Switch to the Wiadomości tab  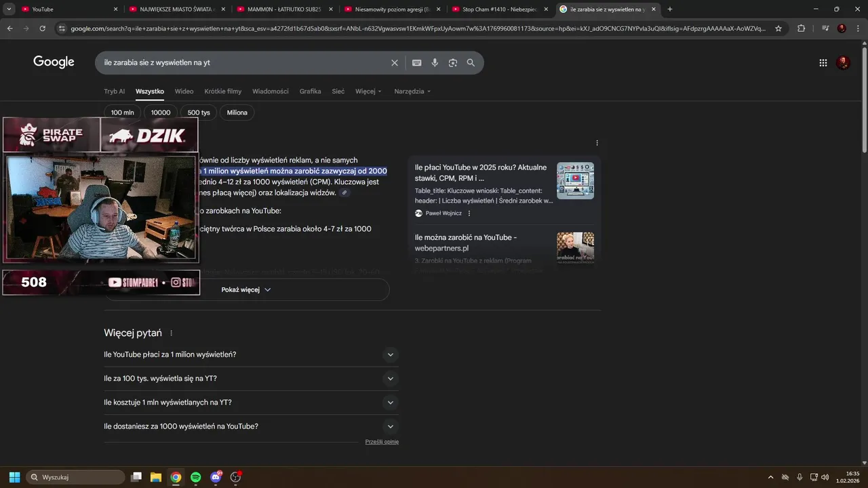click(271, 91)
